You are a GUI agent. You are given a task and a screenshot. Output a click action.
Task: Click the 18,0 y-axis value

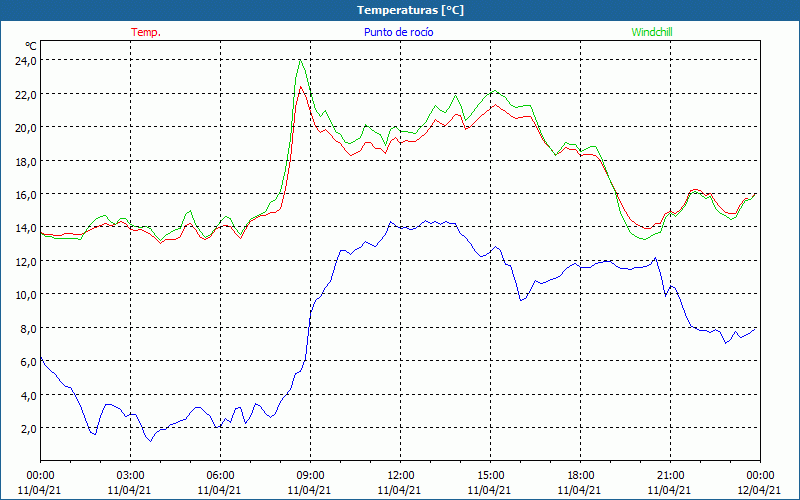[26, 161]
